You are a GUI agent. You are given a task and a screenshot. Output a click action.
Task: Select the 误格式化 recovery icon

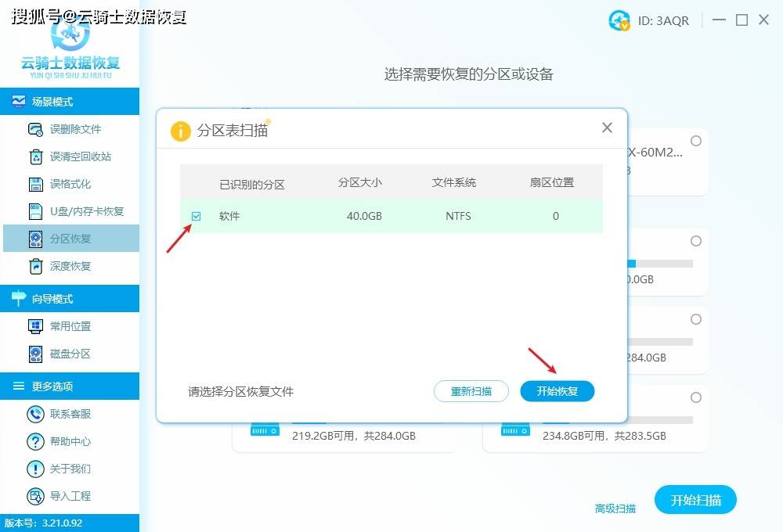click(35, 183)
